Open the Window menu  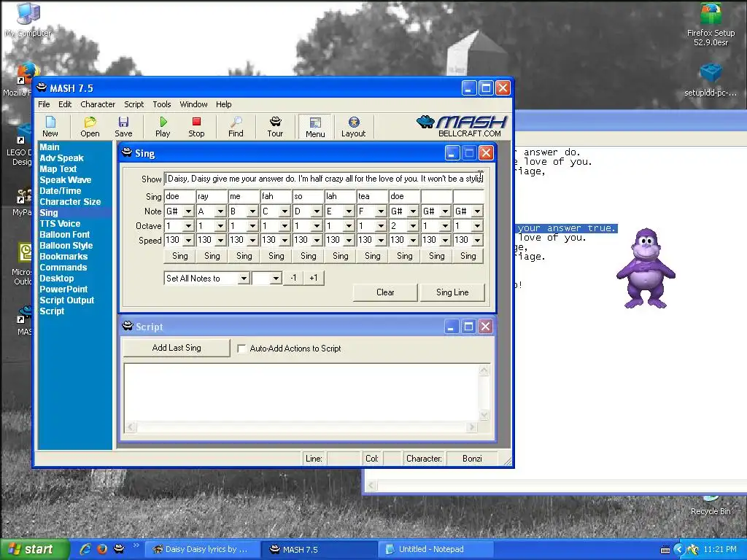(x=193, y=104)
